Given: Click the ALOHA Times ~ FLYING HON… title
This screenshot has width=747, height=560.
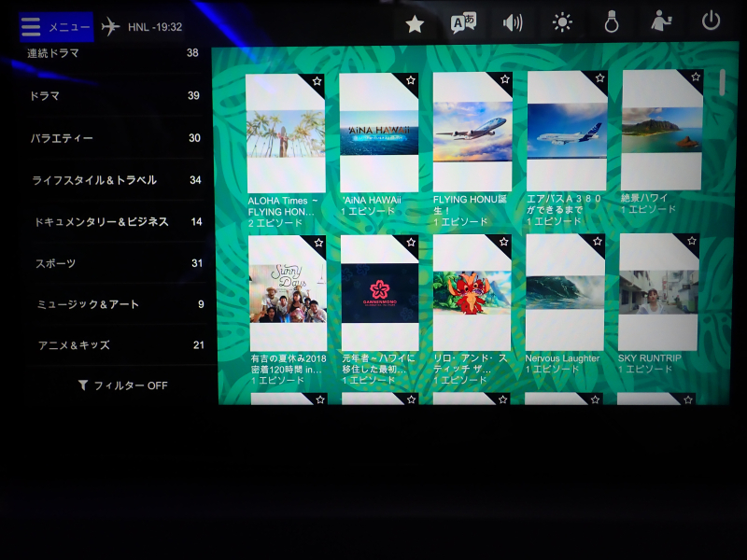Looking at the screenshot, I should (283, 206).
